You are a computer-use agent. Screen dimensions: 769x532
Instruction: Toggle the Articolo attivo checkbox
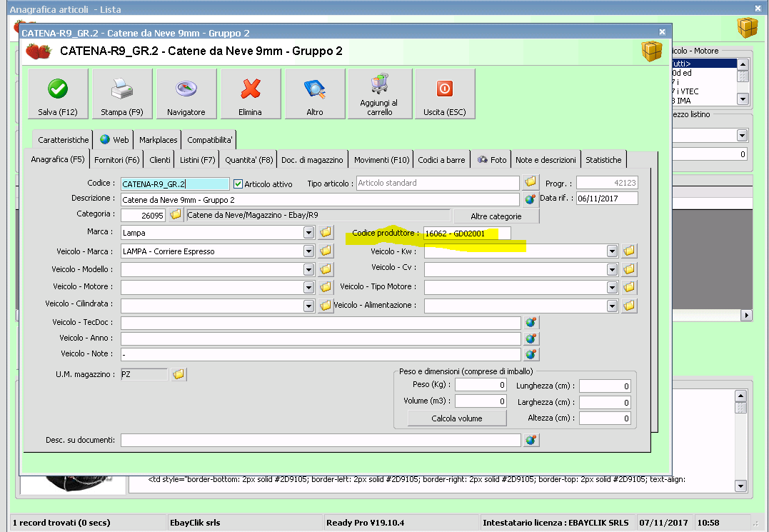click(x=239, y=184)
